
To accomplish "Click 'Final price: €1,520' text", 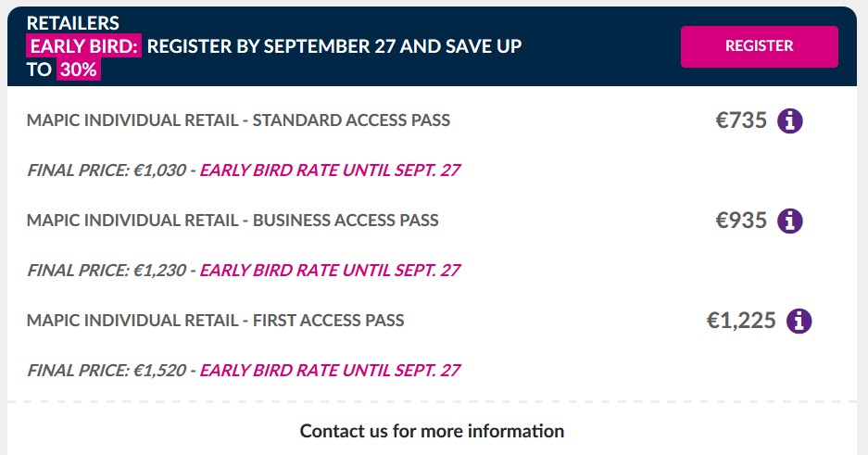I will [107, 371].
